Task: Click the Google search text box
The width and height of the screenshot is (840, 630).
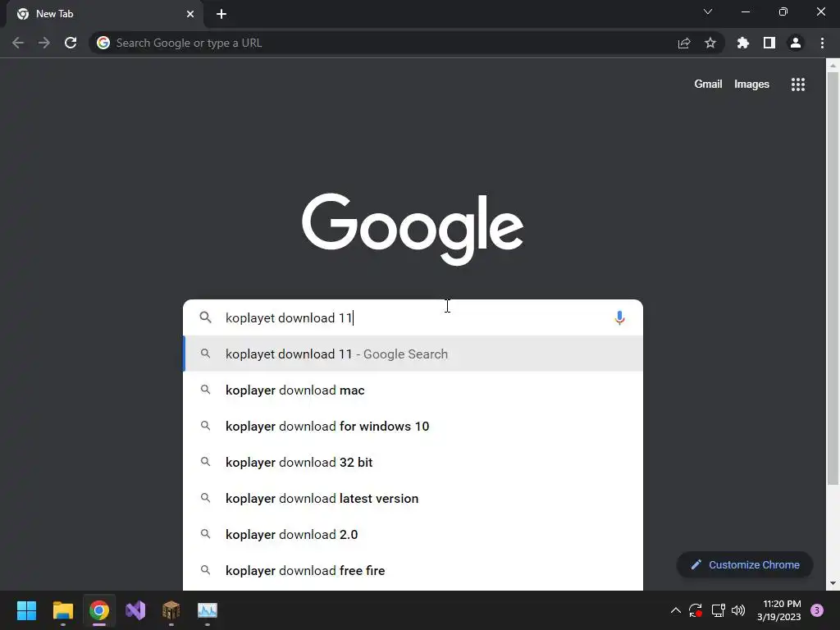Action: (x=415, y=317)
